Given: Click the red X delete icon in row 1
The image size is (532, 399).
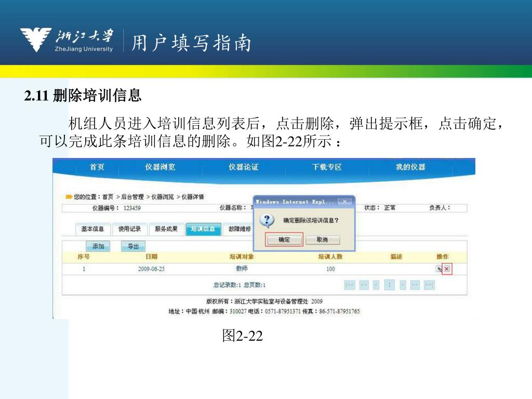Looking at the screenshot, I should 447,269.
